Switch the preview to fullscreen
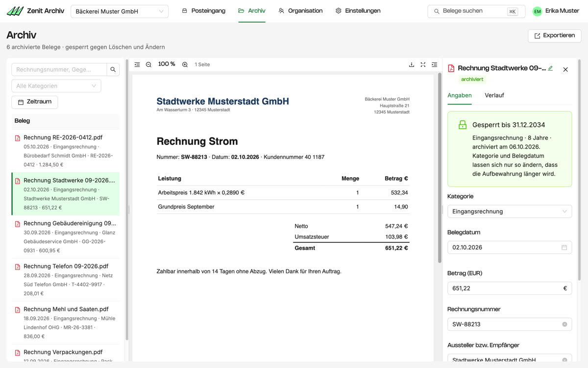 423,65
